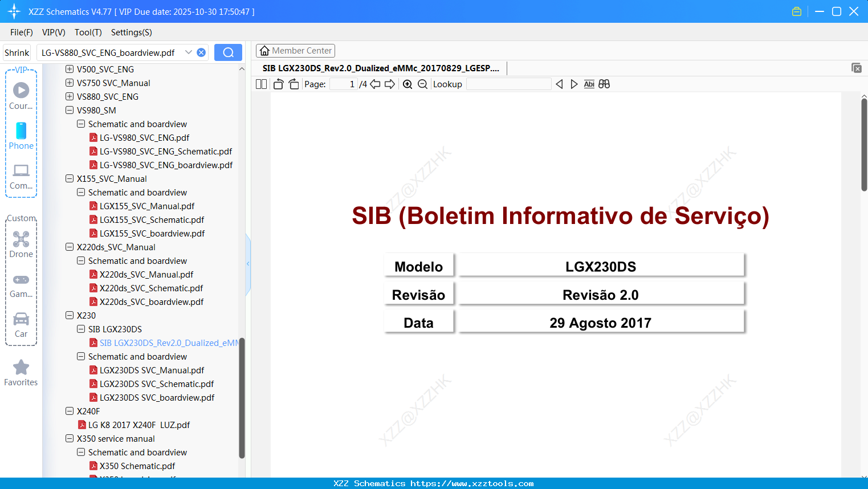Zoom in on the PDF document
Image resolution: width=868 pixels, height=489 pixels.
pyautogui.click(x=407, y=84)
